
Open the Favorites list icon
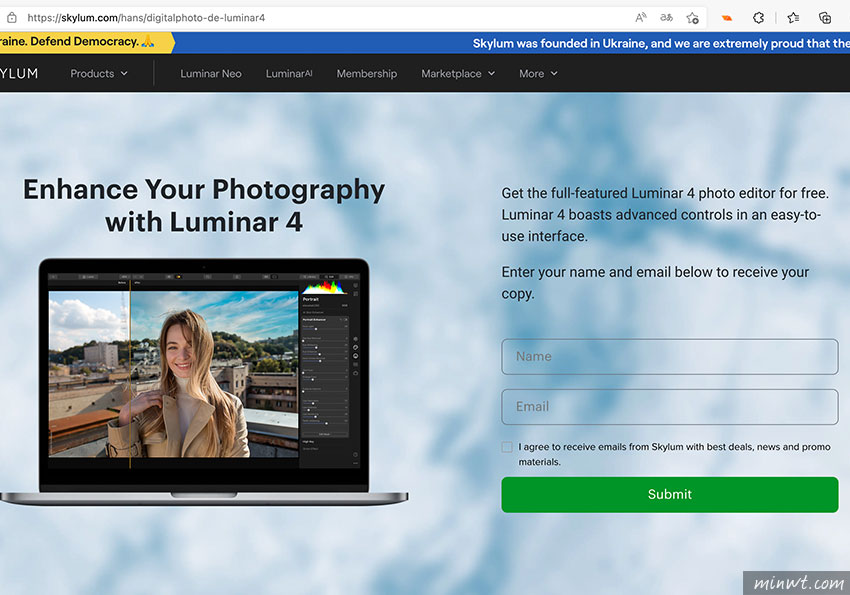(x=793, y=18)
